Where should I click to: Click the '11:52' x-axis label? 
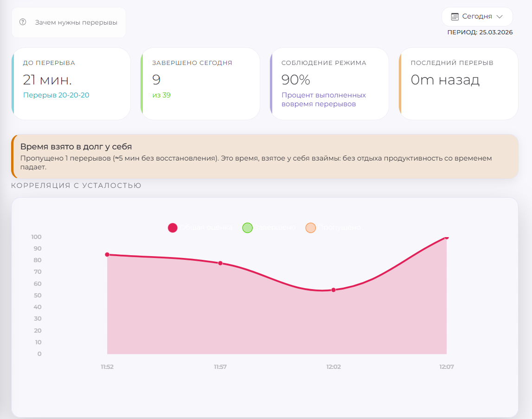[x=107, y=367]
